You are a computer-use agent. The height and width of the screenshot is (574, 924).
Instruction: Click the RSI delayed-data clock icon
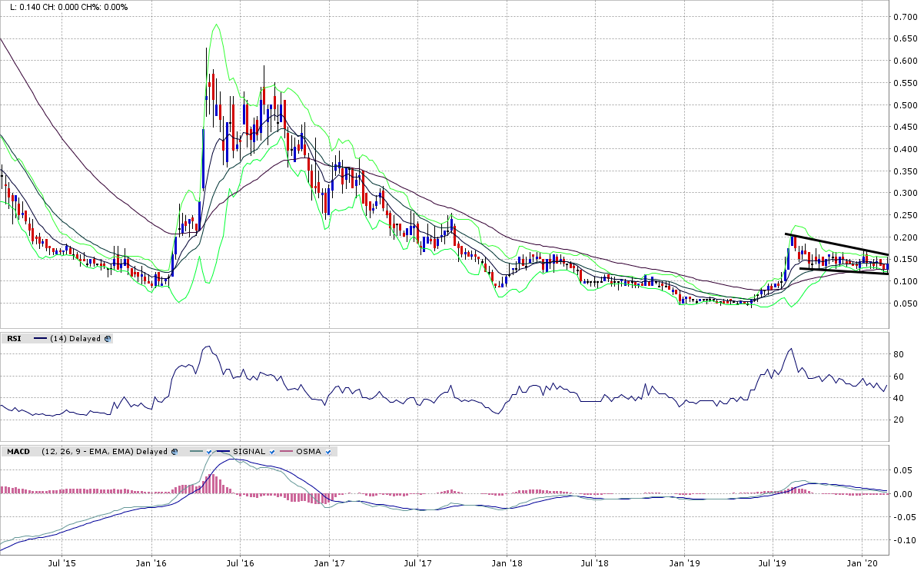108,338
